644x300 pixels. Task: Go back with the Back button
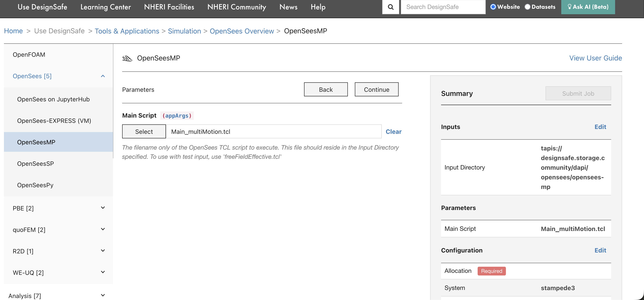pos(326,90)
